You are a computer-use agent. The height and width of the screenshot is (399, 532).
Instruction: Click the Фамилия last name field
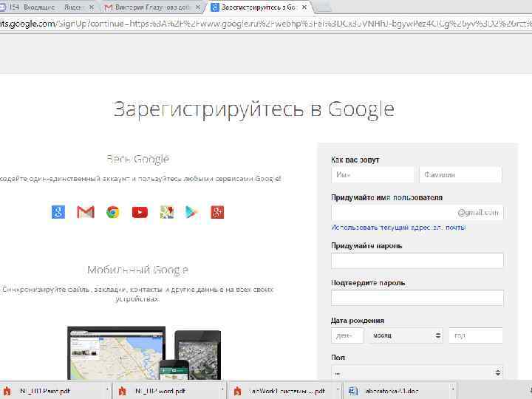pyautogui.click(x=460, y=174)
